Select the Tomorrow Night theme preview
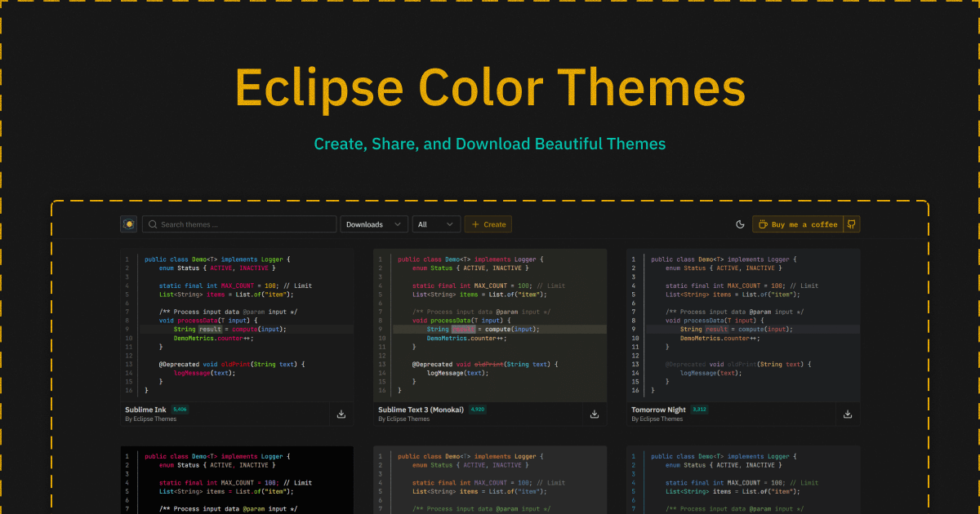Viewport: 980px width, 514px height. (743, 322)
